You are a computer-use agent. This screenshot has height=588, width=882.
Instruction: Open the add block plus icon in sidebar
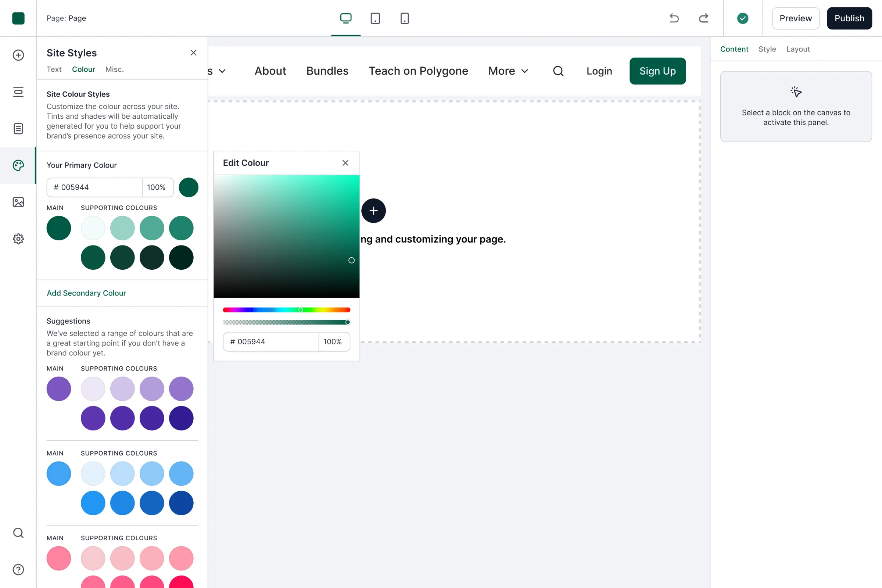point(18,55)
